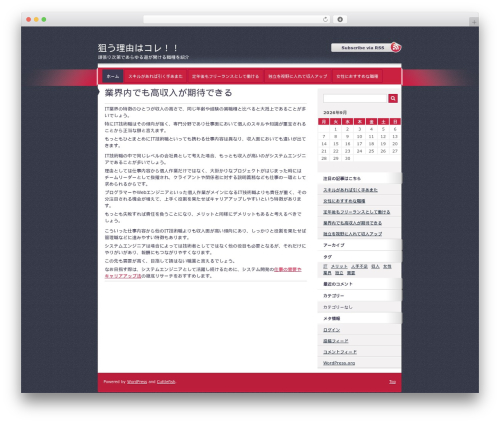Open the WordPress.org sidebar link
Image resolution: width=500 pixels, height=423 pixels.
[339, 363]
